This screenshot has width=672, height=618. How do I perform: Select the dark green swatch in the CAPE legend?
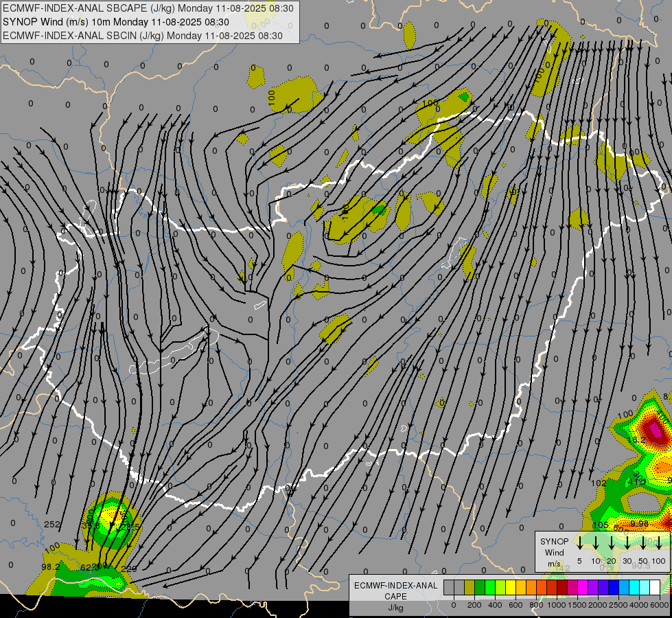480,587
